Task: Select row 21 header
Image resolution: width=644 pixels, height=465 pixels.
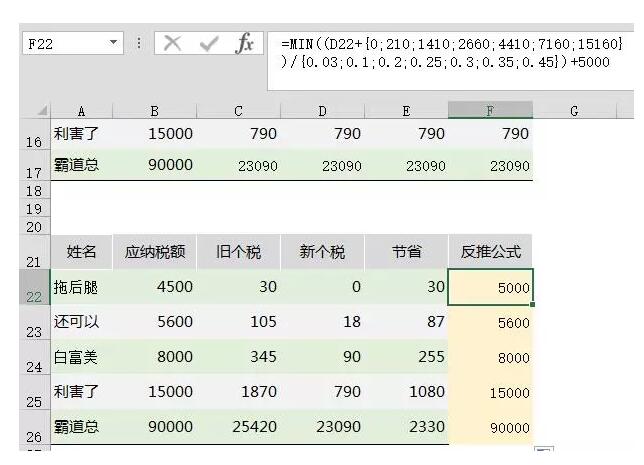Action: tap(34, 252)
